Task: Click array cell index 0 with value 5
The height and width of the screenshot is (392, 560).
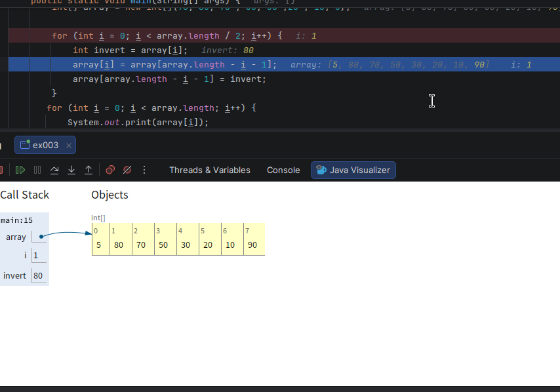Action: [101, 239]
